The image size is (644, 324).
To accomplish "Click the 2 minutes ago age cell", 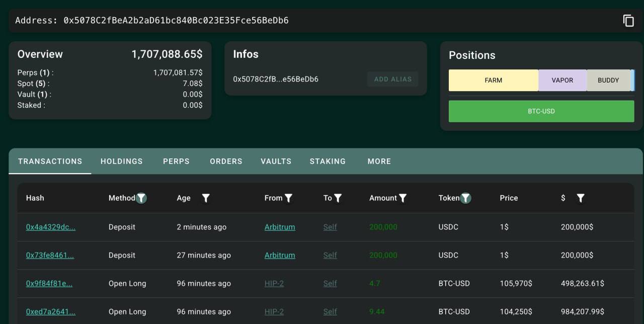I will [x=202, y=227].
